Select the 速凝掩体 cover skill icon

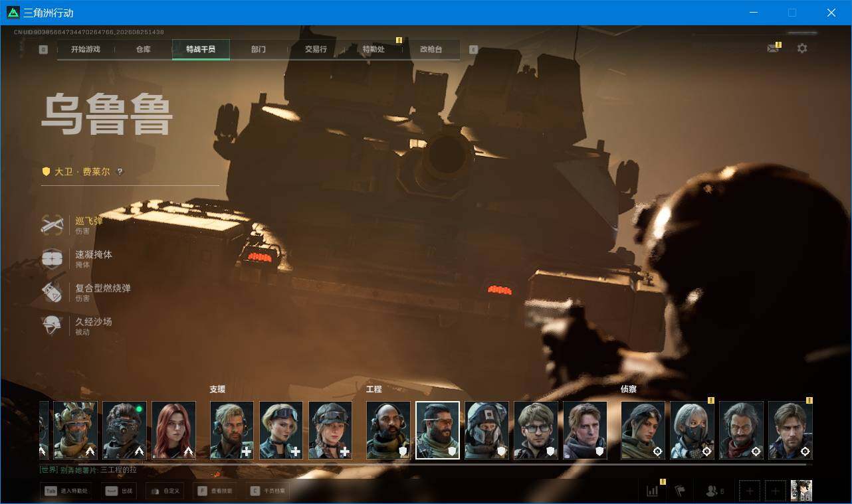pos(52,259)
